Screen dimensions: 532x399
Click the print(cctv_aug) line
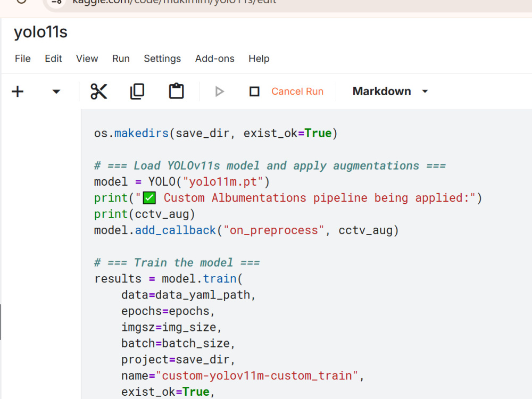[x=145, y=214]
